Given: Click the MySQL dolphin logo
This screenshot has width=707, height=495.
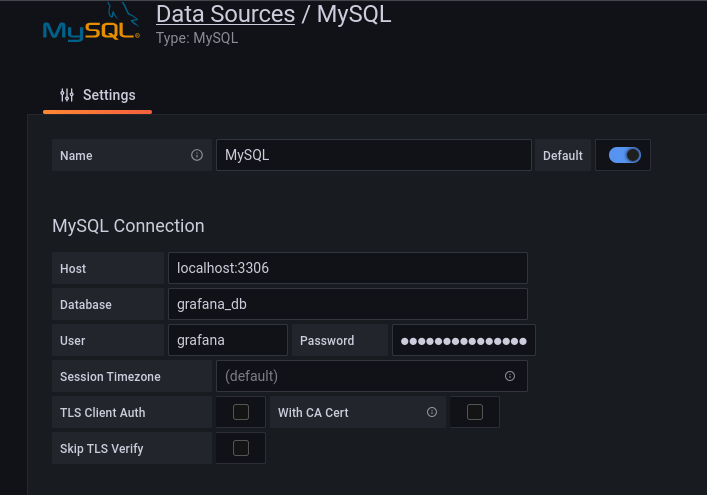Looking at the screenshot, I should [x=91, y=23].
